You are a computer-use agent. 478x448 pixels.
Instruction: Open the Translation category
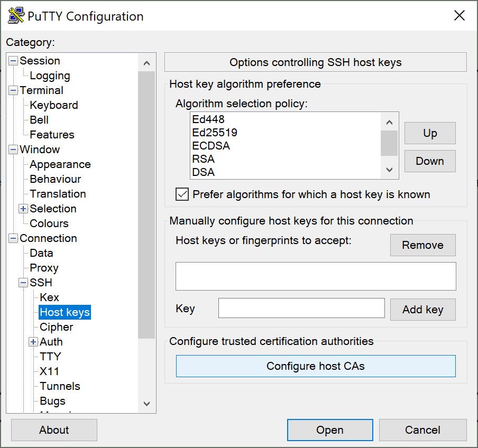tap(58, 194)
